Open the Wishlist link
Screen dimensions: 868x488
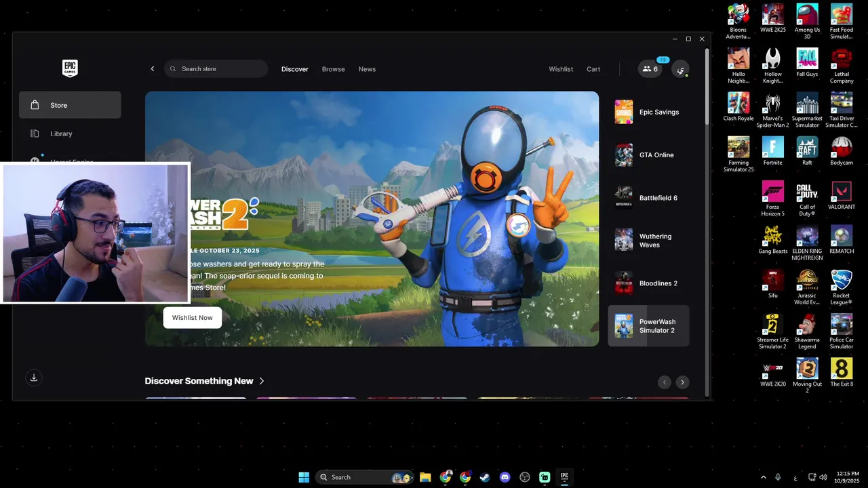[x=561, y=69]
